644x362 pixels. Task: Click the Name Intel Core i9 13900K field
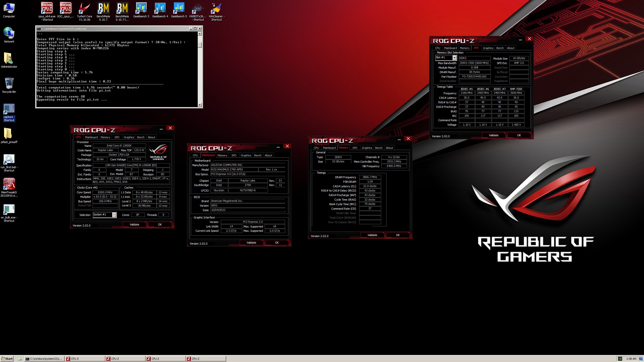tap(119, 146)
